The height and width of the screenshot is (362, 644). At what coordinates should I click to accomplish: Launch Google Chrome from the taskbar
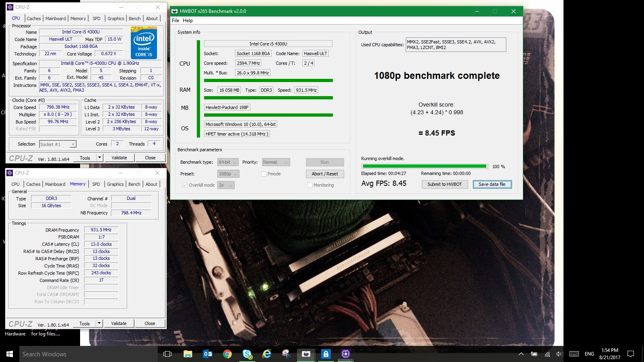[227, 354]
